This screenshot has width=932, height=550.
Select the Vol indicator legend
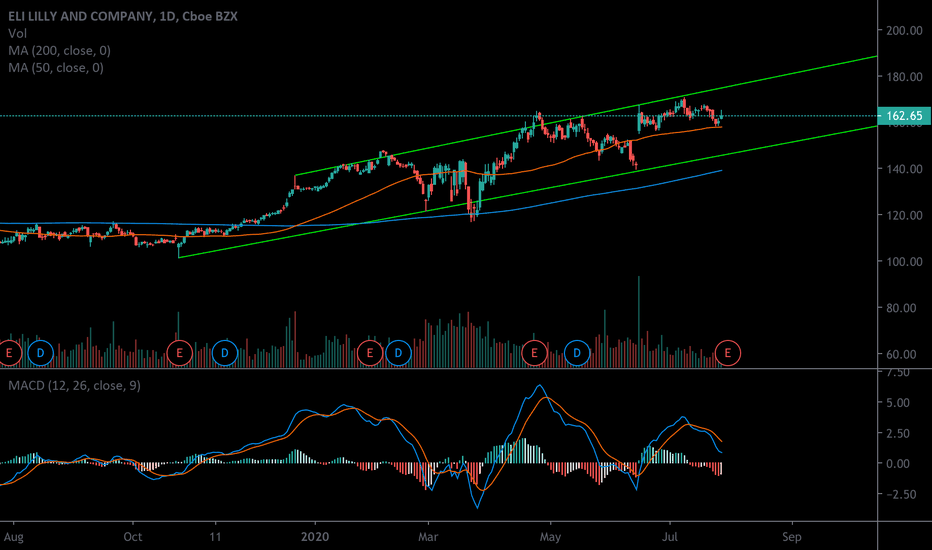tap(17, 34)
